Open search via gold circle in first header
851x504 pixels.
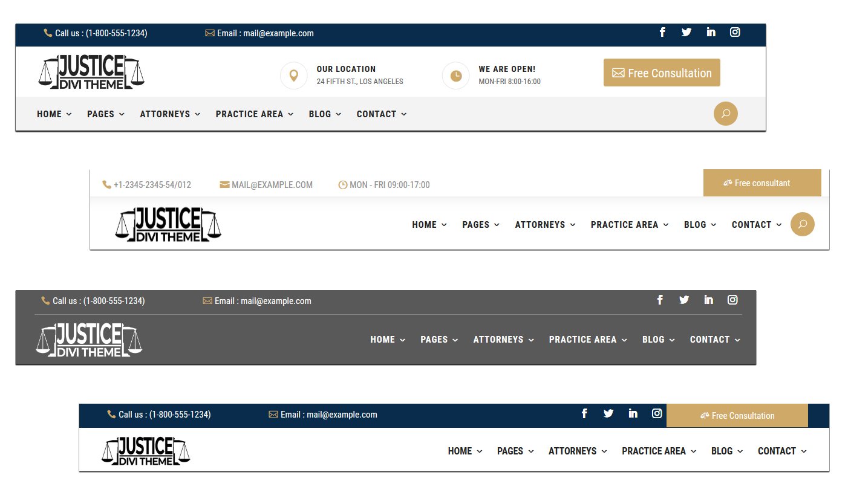pyautogui.click(x=726, y=114)
